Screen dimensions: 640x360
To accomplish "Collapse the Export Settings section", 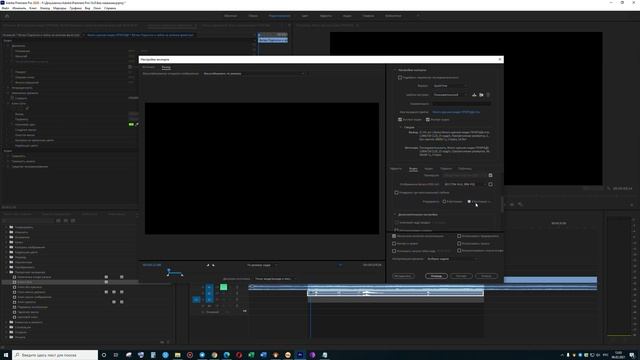I will click(x=395, y=70).
